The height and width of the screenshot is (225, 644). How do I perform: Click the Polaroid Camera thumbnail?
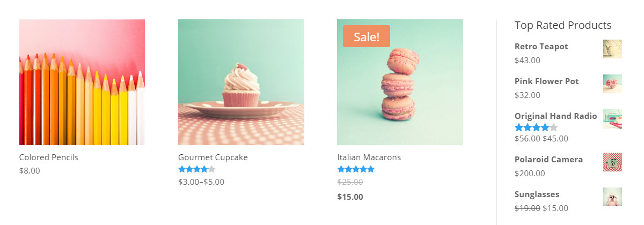pyautogui.click(x=612, y=162)
